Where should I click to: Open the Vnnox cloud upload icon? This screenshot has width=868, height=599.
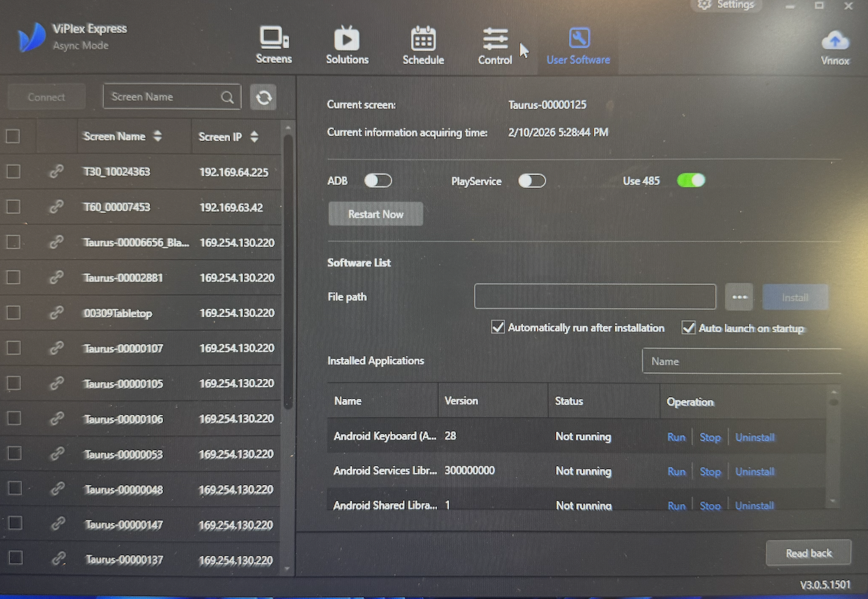[x=835, y=40]
